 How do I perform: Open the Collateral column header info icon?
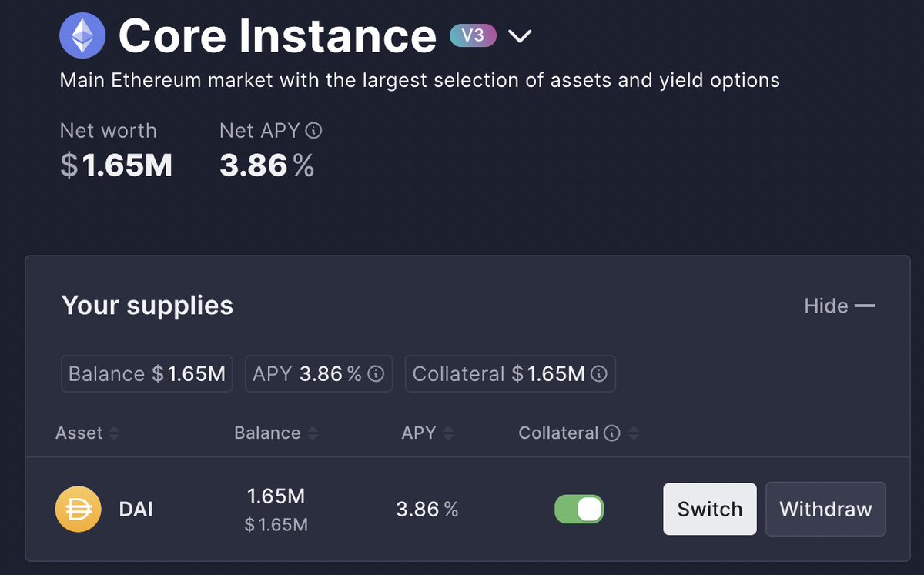pos(611,433)
